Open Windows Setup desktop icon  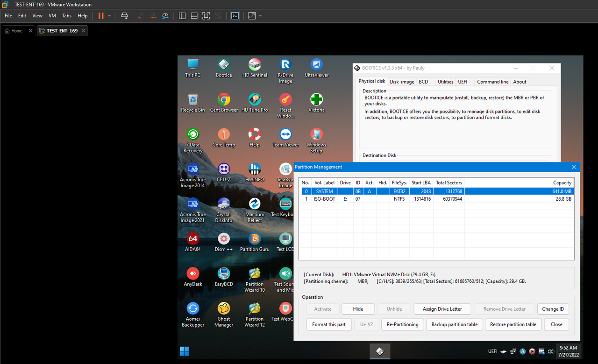pyautogui.click(x=316, y=141)
